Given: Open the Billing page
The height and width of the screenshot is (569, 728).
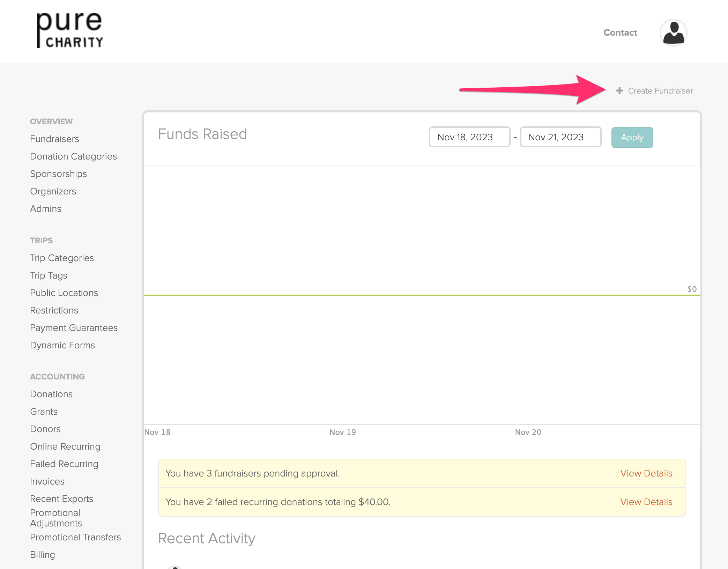Looking at the screenshot, I should 43,555.
